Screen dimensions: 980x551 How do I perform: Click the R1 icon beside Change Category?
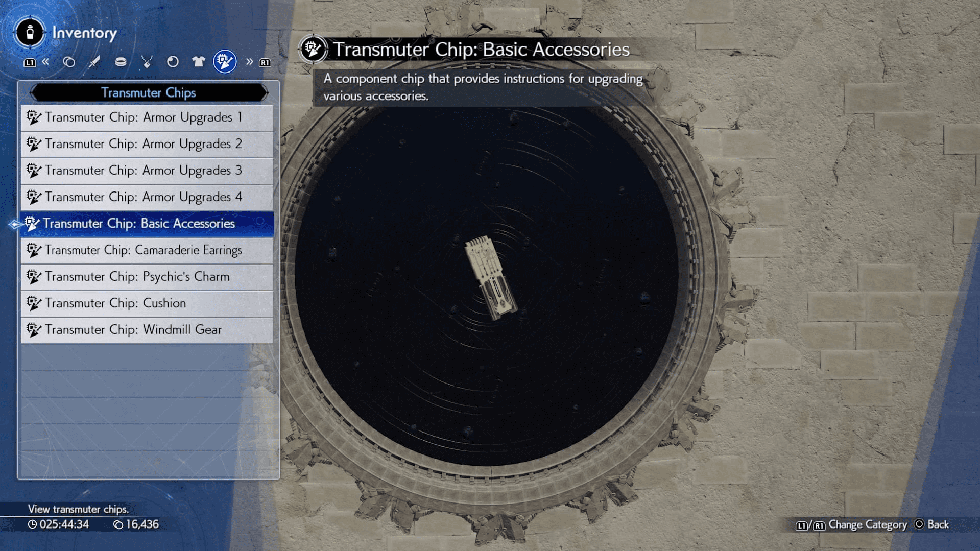[x=819, y=525]
